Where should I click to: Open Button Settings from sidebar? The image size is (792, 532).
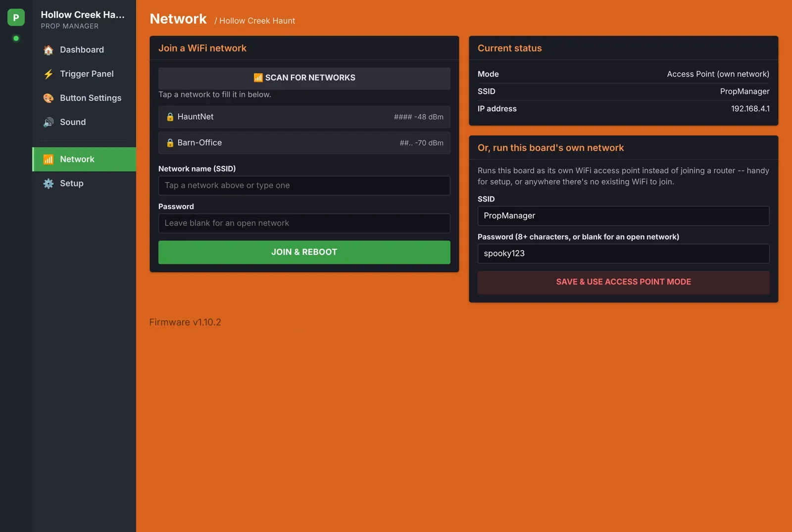84,98
